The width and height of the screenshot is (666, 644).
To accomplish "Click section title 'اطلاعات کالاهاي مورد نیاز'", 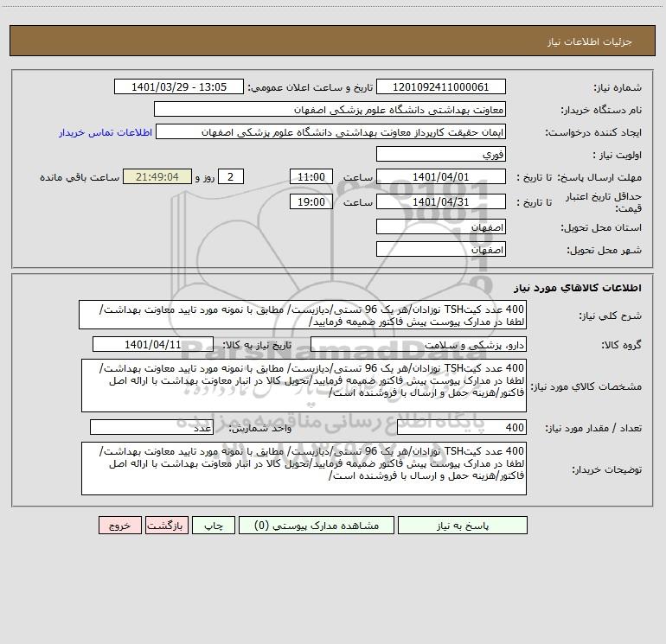I will click(578, 288).
